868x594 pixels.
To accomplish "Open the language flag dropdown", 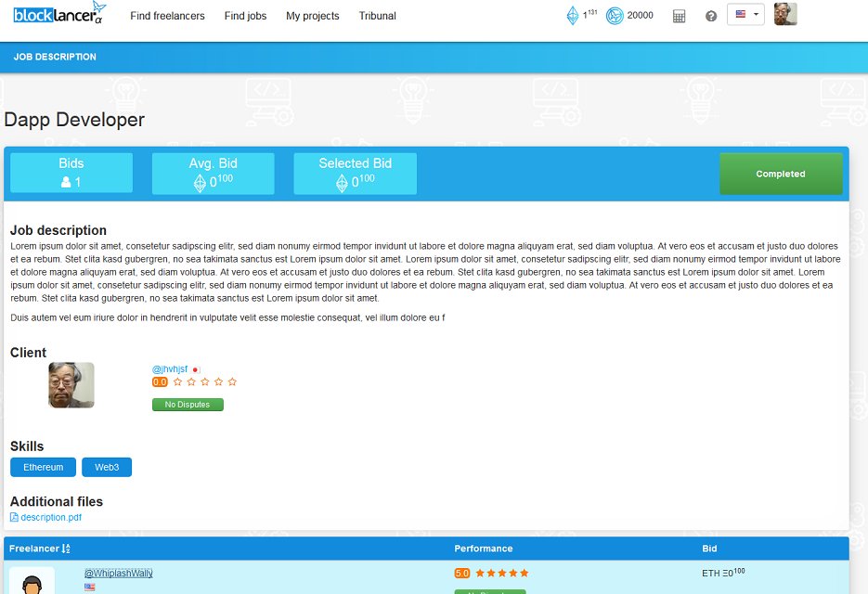I will tap(745, 15).
